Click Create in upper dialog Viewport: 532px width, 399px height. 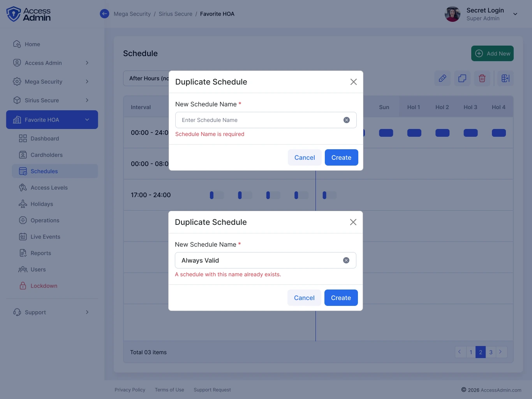342,157
